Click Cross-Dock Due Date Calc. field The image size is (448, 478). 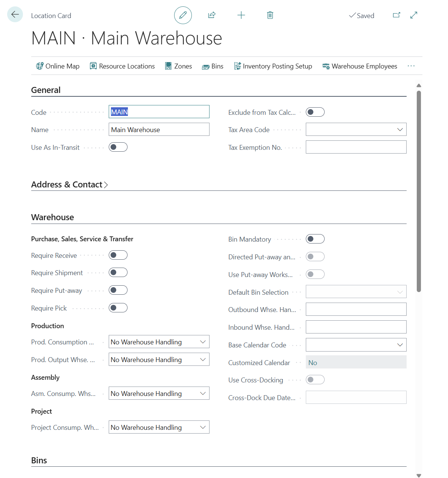356,397
